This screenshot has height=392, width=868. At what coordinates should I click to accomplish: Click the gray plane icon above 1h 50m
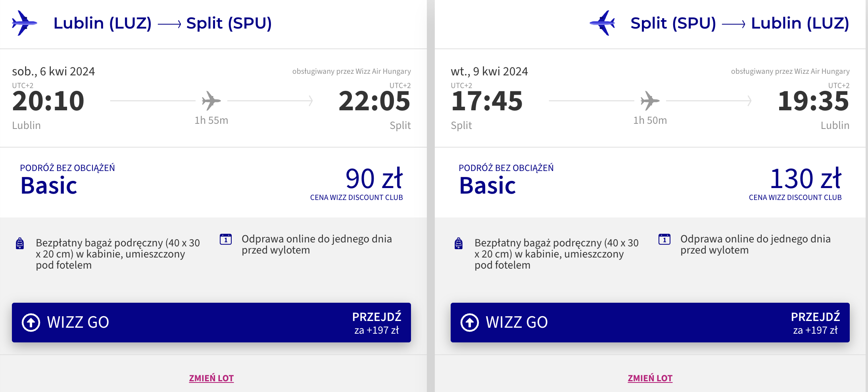coord(650,101)
